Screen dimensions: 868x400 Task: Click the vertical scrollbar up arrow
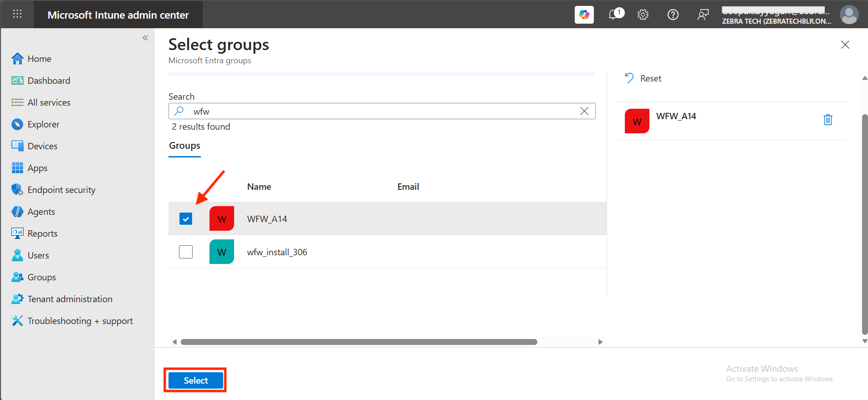[865, 78]
